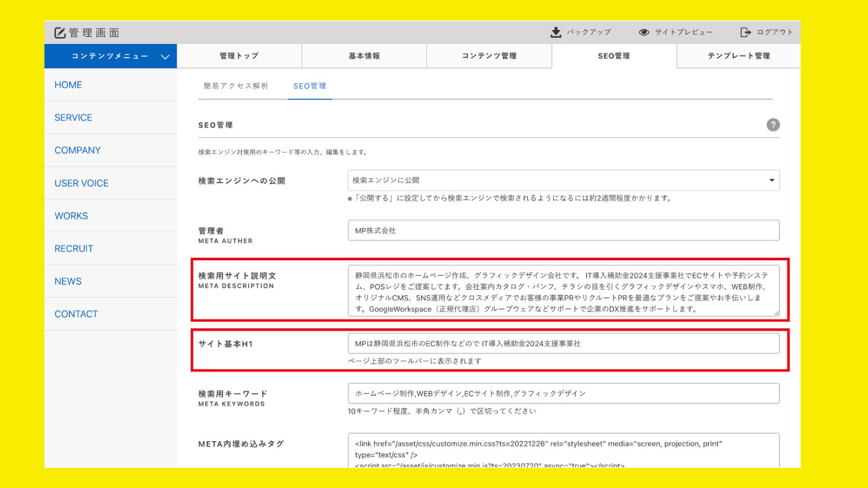Open the 基本情報 tab
Viewport: 868px width, 488px height.
coord(364,56)
